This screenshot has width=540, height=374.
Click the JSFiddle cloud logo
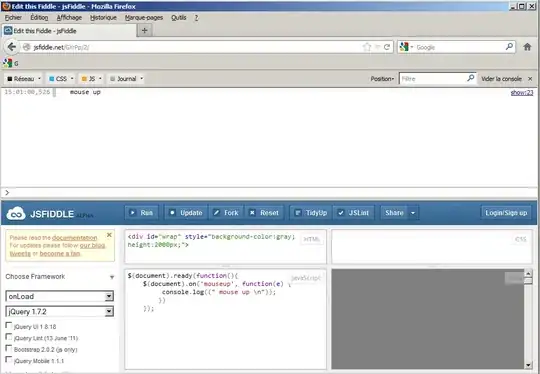click(16, 214)
